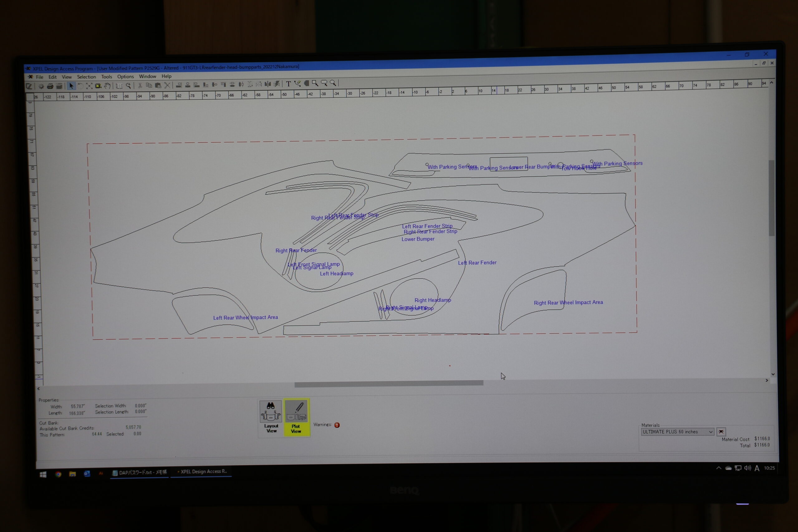This screenshot has width=798, height=532.
Task: Click the four-arrows expand tool
Action: [x=89, y=86]
